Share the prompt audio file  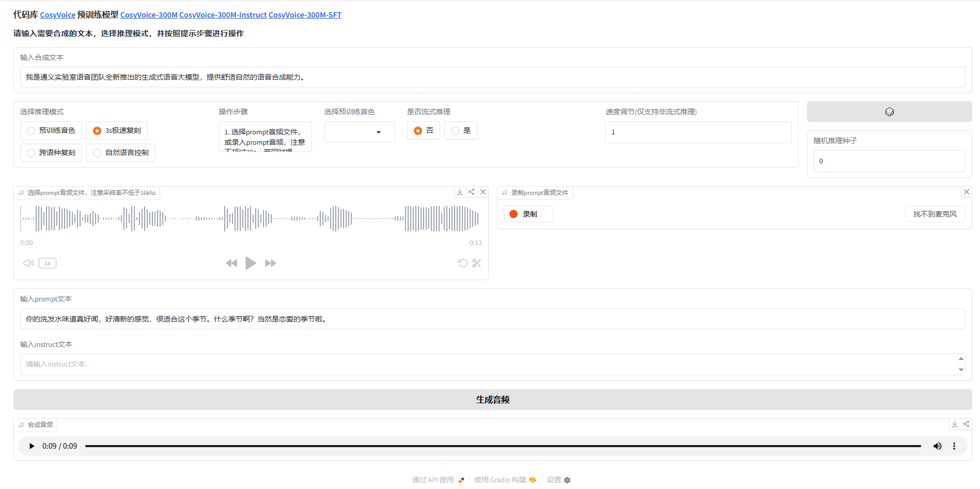click(x=471, y=191)
